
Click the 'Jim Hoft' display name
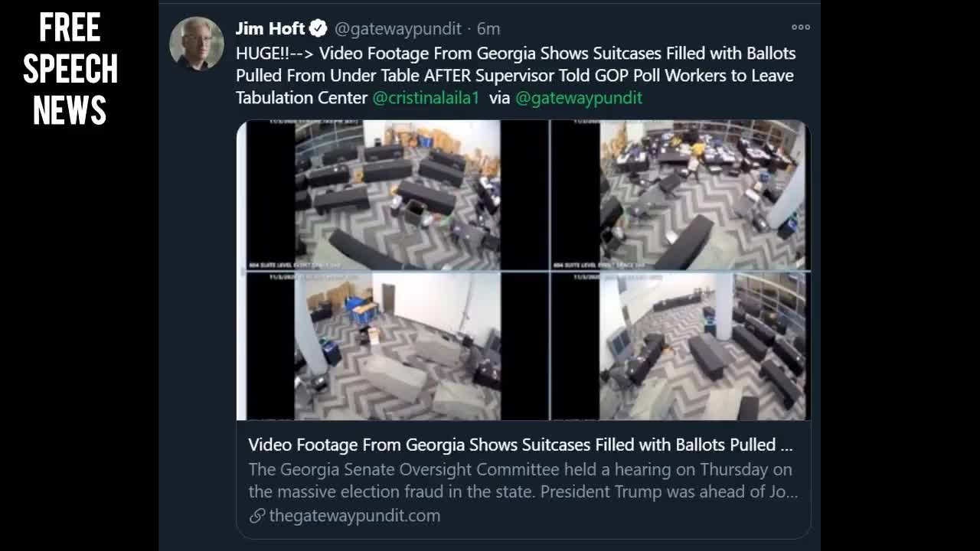[269, 29]
